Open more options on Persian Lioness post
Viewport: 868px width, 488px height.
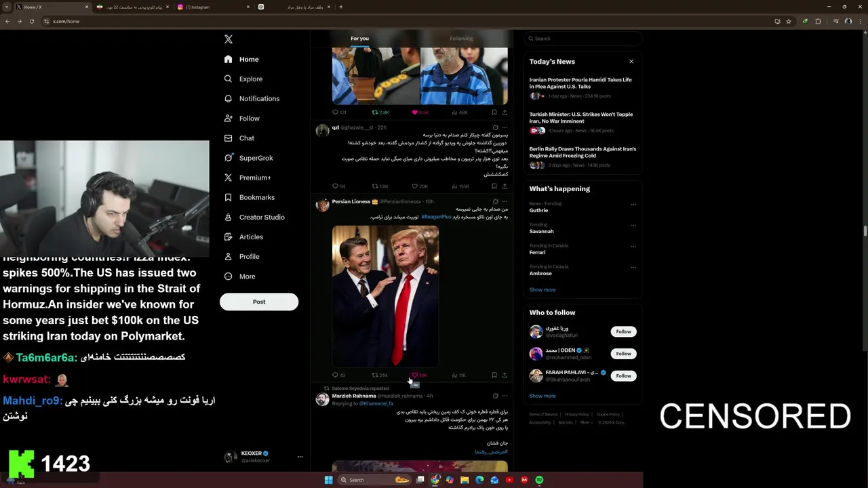[x=505, y=201]
